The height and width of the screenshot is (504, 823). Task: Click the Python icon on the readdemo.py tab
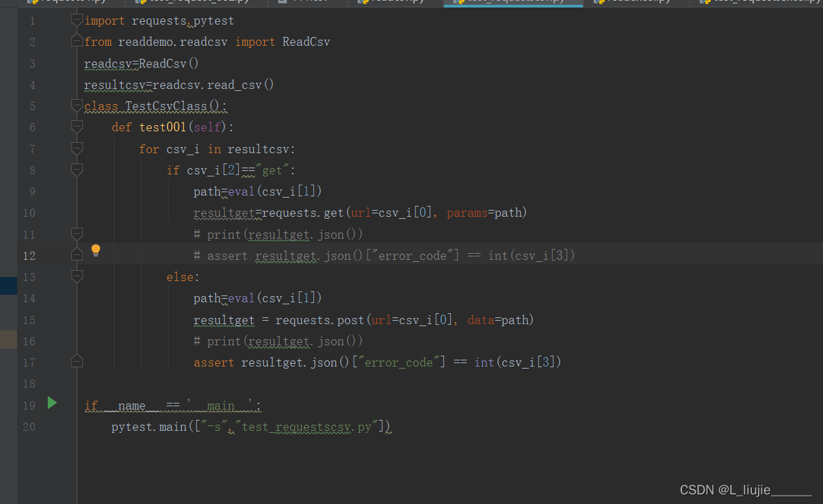point(599,3)
